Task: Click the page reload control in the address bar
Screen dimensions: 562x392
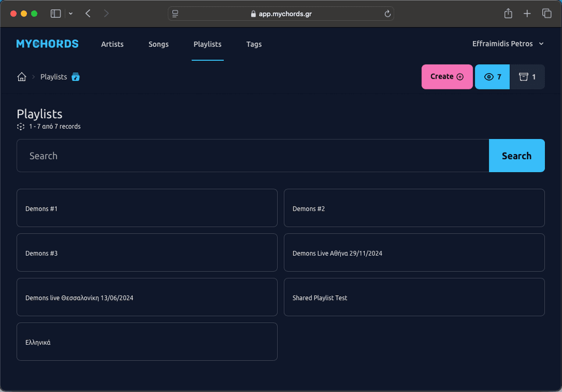Action: tap(387, 14)
